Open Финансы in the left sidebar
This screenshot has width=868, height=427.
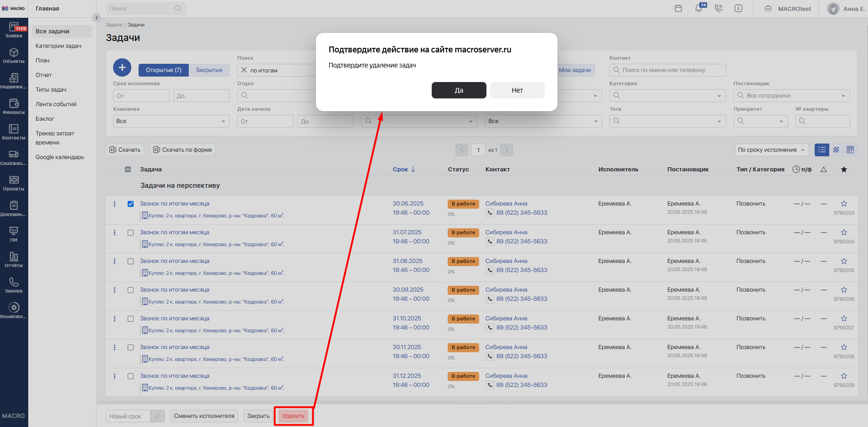pos(14,107)
